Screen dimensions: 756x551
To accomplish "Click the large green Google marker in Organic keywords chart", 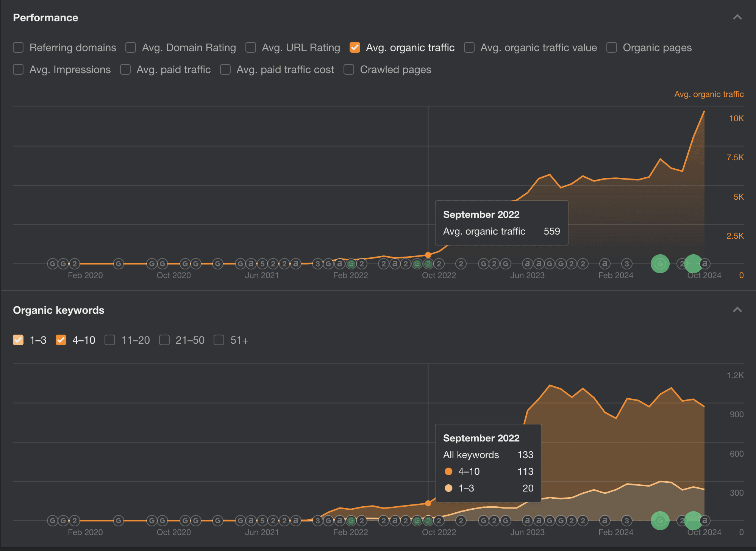I will tap(660, 521).
